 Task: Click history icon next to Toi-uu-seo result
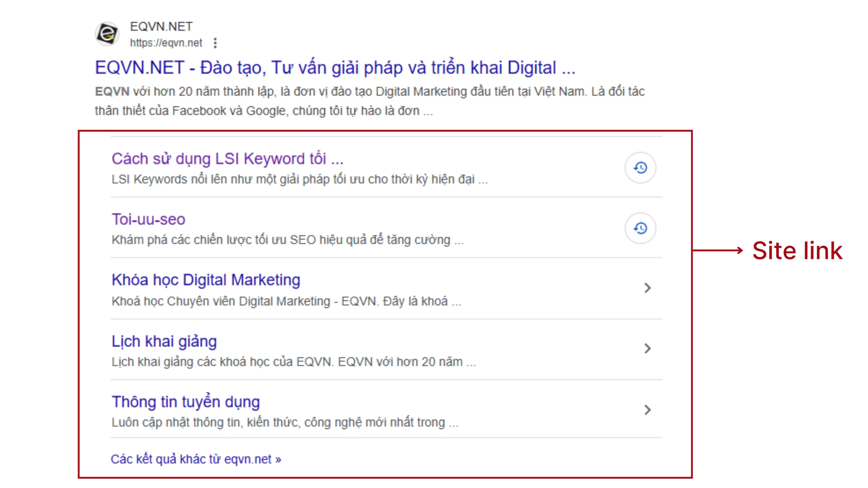640,228
